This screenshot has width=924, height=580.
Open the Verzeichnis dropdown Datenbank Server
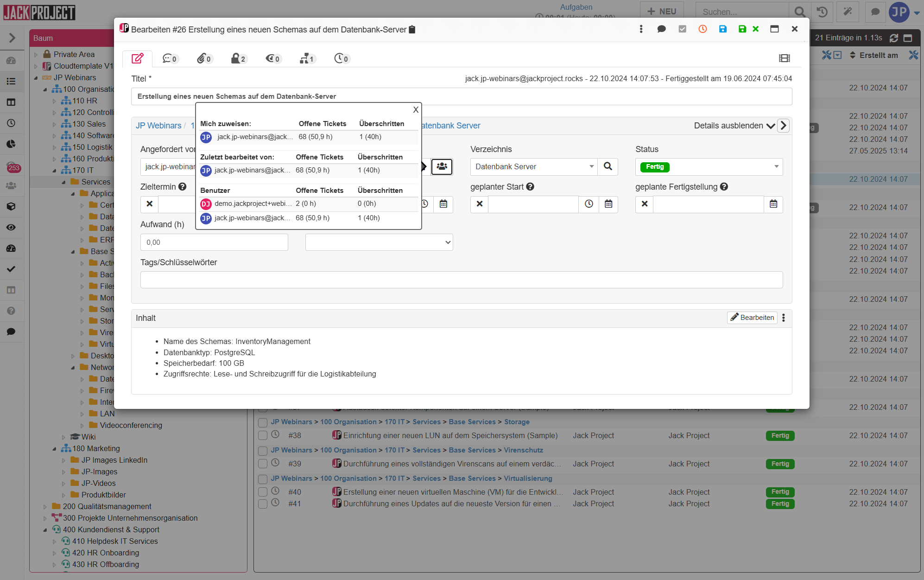click(534, 167)
